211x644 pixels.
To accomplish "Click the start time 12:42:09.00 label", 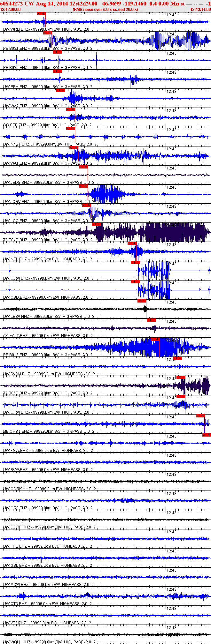I will [x=11, y=10].
